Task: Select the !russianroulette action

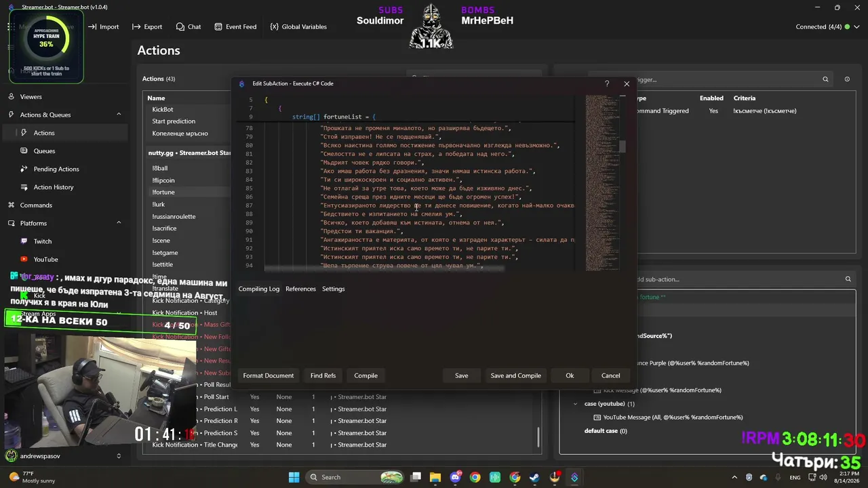Action: (x=174, y=216)
